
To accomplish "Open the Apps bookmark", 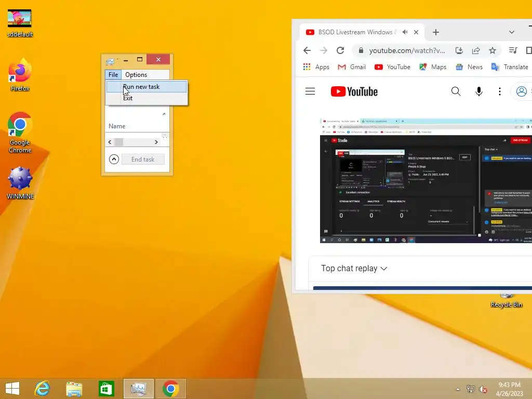I will [316, 67].
